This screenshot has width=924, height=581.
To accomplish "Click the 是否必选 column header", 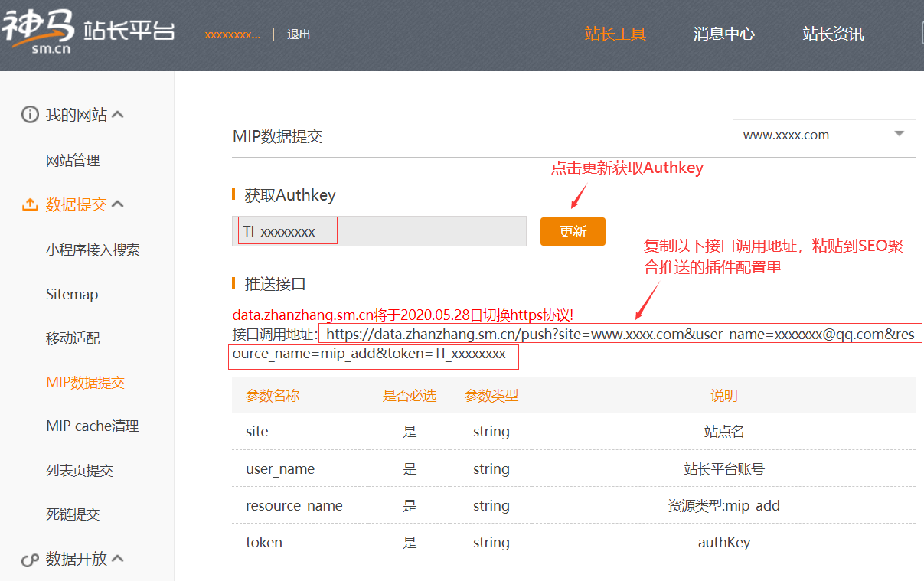I will point(410,396).
